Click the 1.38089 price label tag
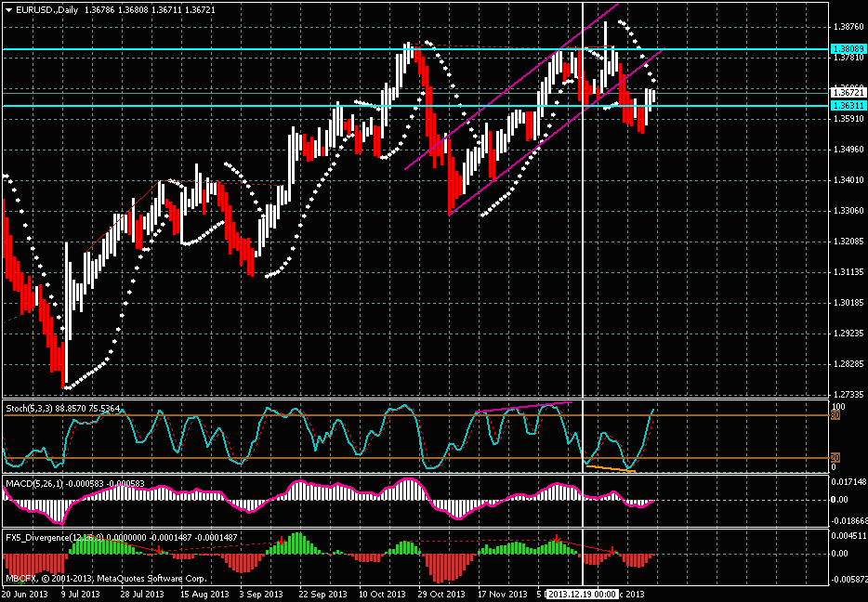 847,48
